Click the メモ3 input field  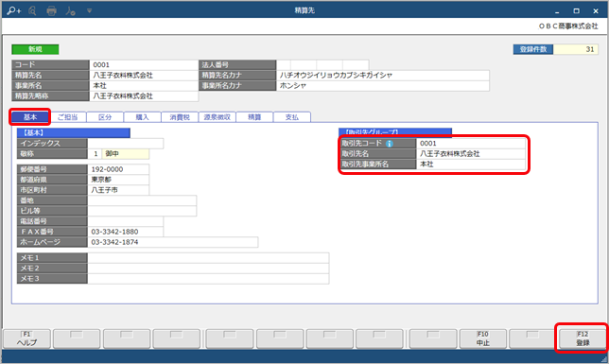click(208, 279)
